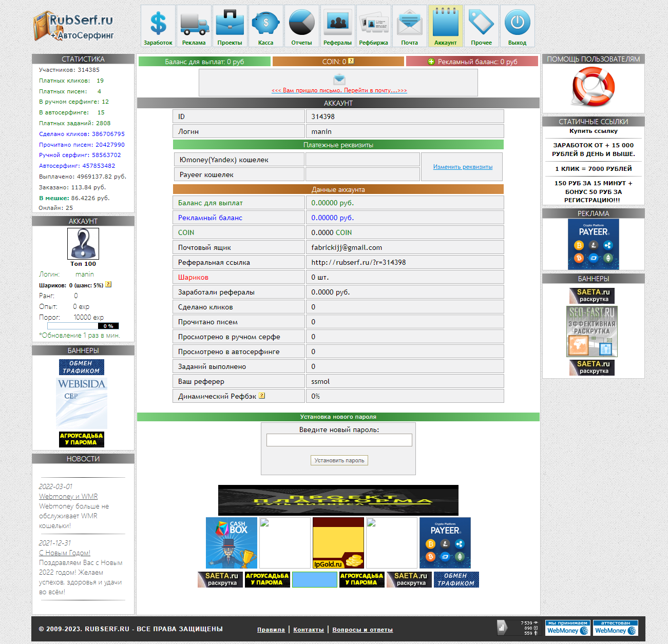Click the envelope icon above the mail notice
The height and width of the screenshot is (644, 668).
(x=339, y=79)
